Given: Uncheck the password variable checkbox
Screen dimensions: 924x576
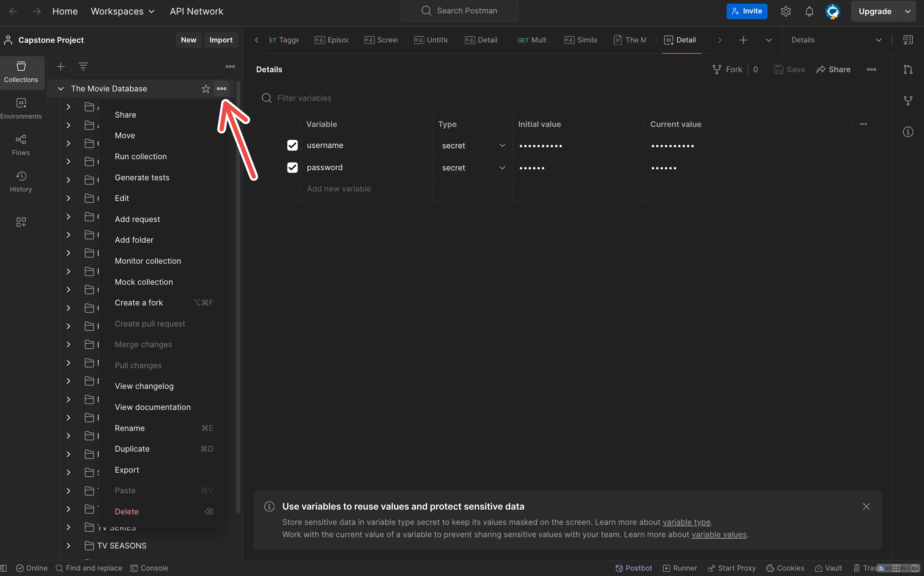Looking at the screenshot, I should [x=293, y=168].
